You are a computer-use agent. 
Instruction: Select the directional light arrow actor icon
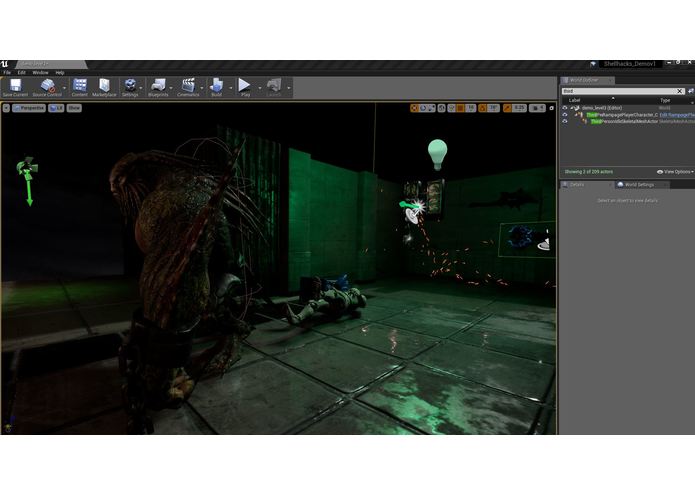(x=28, y=180)
